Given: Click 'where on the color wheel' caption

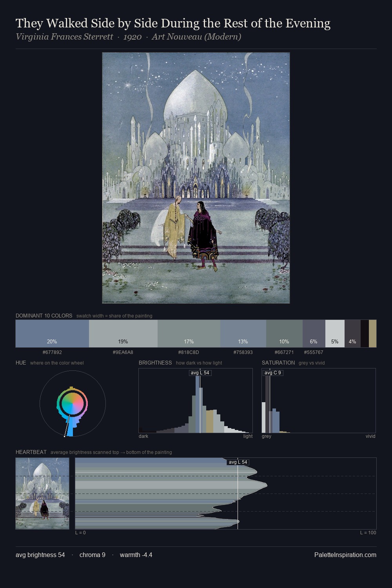Looking at the screenshot, I should 57,363.
